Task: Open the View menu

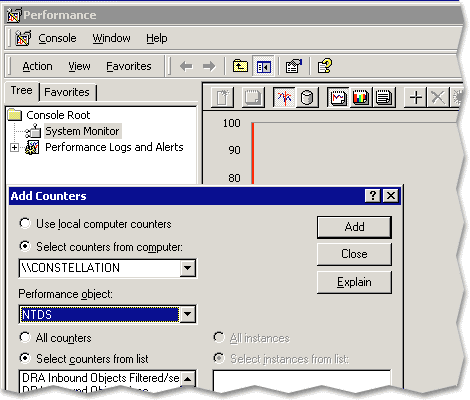Action: pyautogui.click(x=79, y=66)
